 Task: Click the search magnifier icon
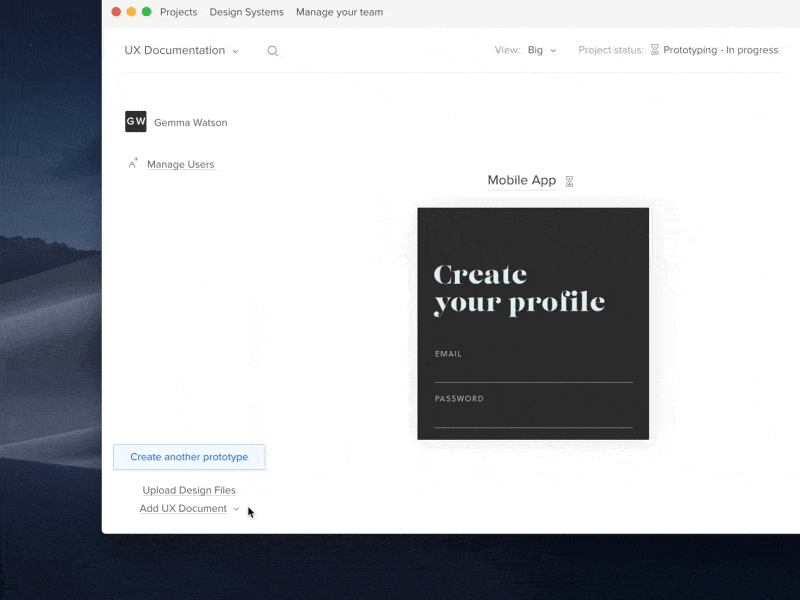273,51
